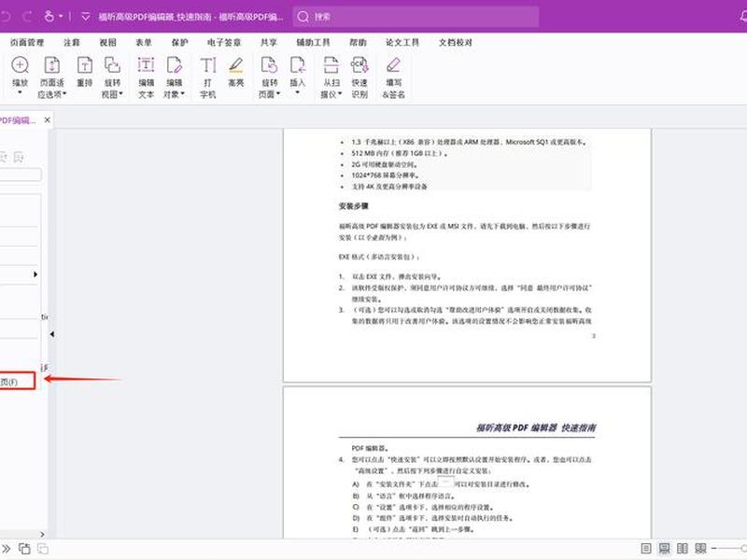The height and width of the screenshot is (560, 747).
Task: Click the notification bell in title bar
Action: click(x=743, y=17)
